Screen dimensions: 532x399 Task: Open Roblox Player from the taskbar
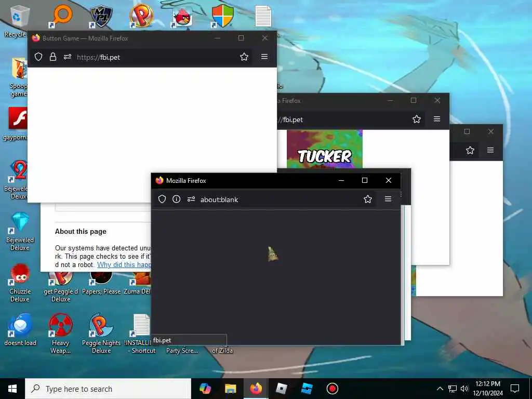coord(282,389)
